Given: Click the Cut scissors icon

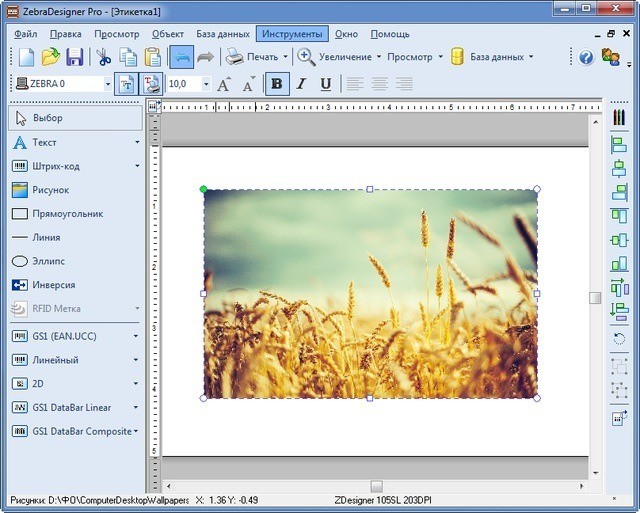Looking at the screenshot, I should pos(104,57).
